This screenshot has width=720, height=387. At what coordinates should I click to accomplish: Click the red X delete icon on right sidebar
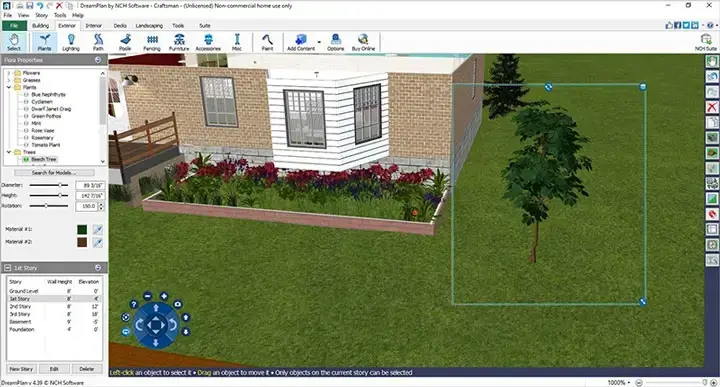pos(712,107)
